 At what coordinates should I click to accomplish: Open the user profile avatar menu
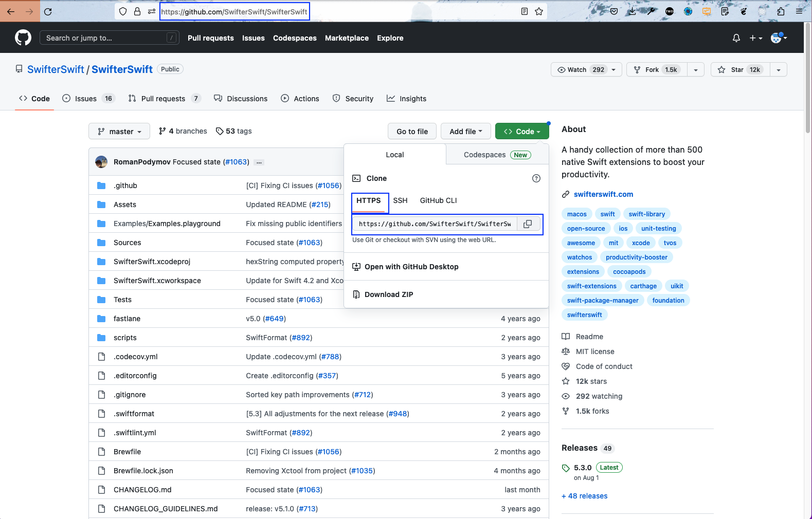779,38
